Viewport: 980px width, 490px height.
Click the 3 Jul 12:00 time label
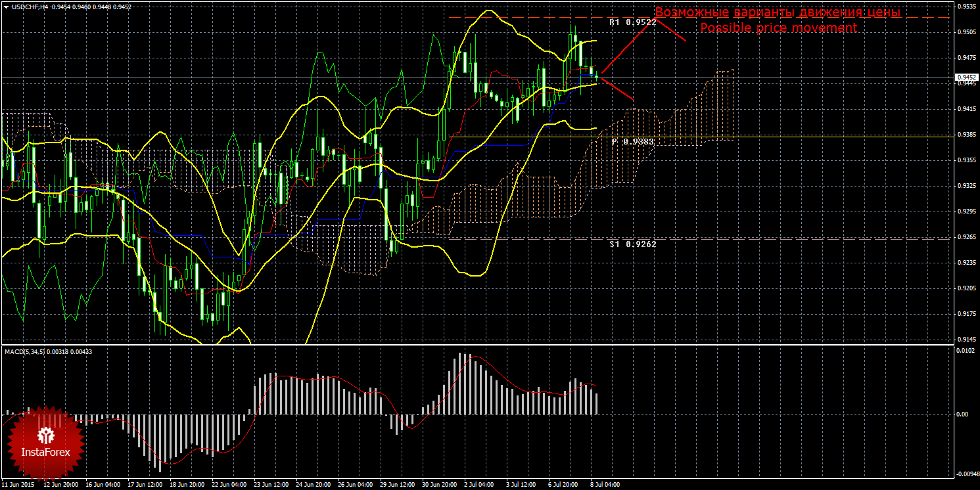click(521, 485)
